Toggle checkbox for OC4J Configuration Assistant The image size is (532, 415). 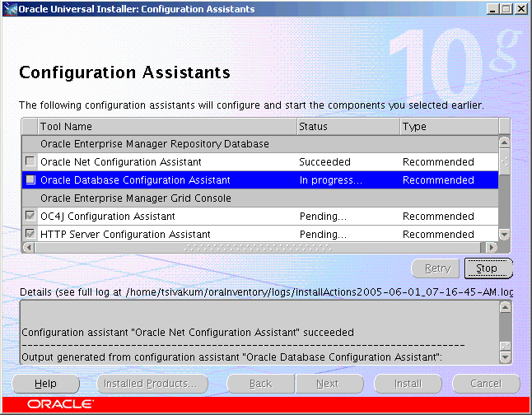[x=30, y=216]
